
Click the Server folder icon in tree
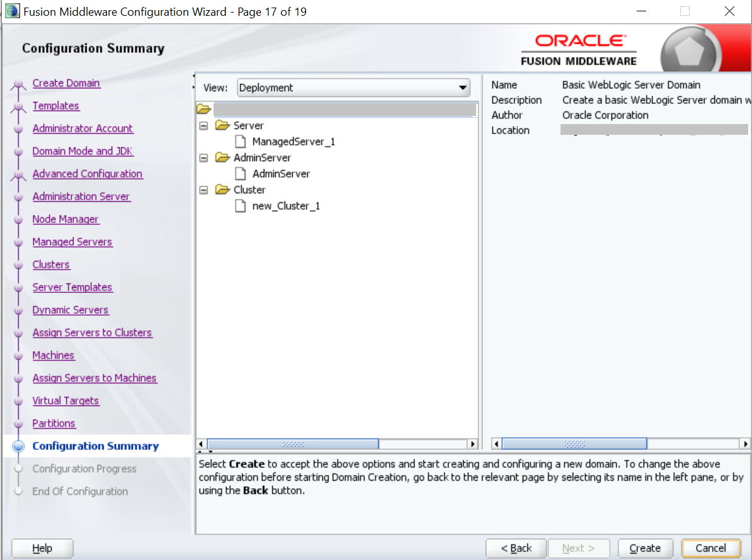pos(222,125)
